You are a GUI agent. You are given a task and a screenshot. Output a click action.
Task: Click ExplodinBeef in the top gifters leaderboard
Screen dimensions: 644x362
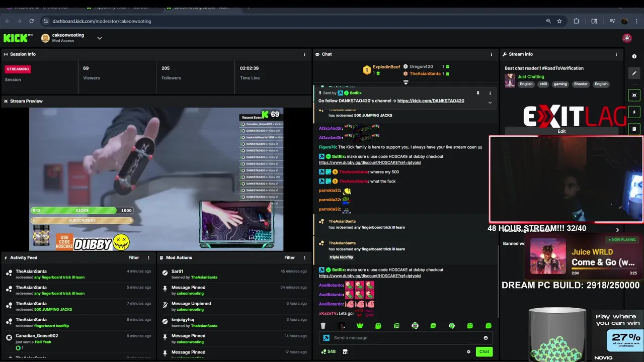pyautogui.click(x=386, y=67)
